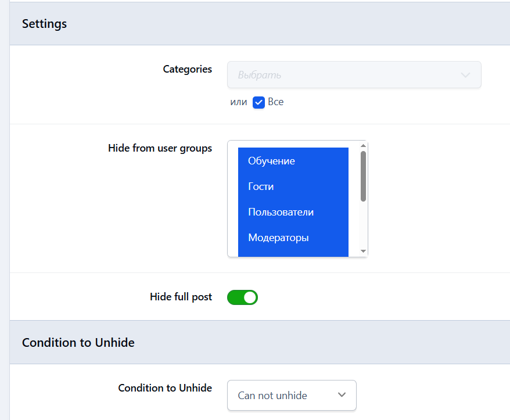Uncheck the Все checkbox
Screen dimensions: 510x420
(258, 102)
